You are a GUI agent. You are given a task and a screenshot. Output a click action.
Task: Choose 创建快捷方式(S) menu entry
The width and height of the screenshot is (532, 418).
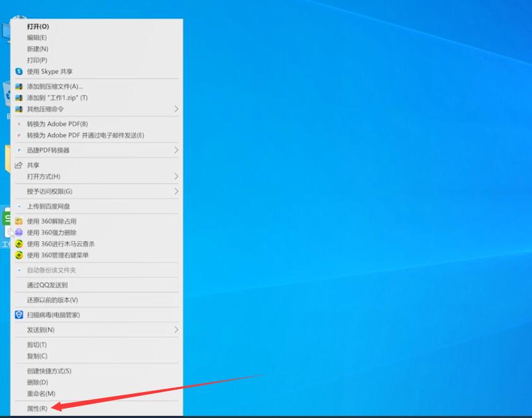49,371
